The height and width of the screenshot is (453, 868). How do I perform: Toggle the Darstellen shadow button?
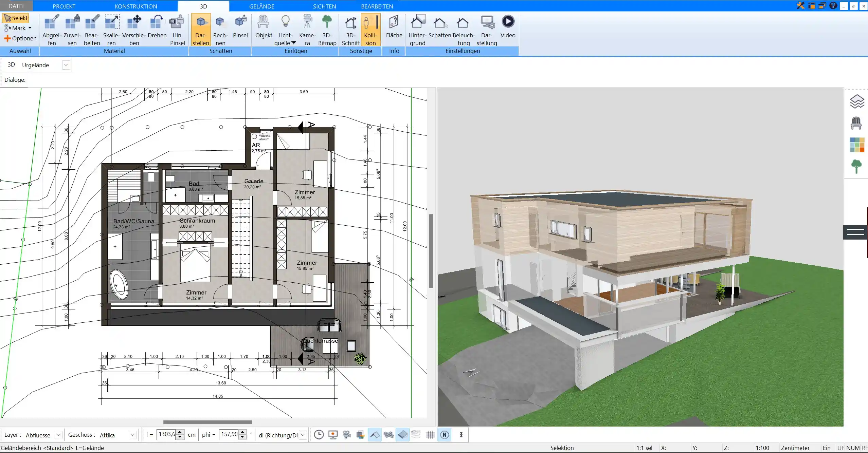[201, 30]
